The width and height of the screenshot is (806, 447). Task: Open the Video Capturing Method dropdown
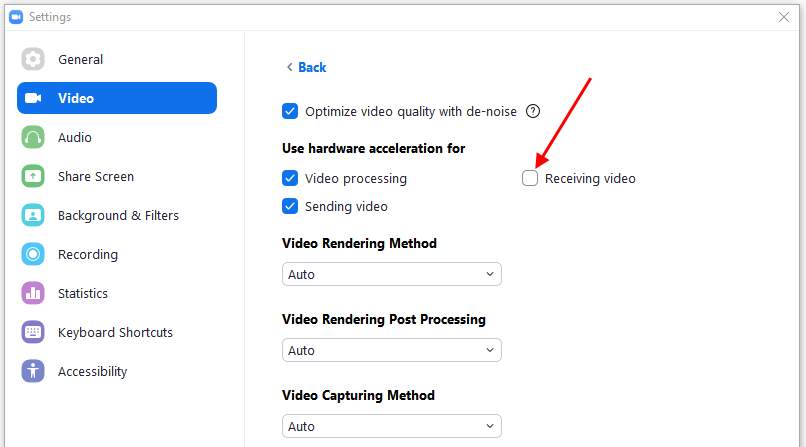[x=391, y=426]
